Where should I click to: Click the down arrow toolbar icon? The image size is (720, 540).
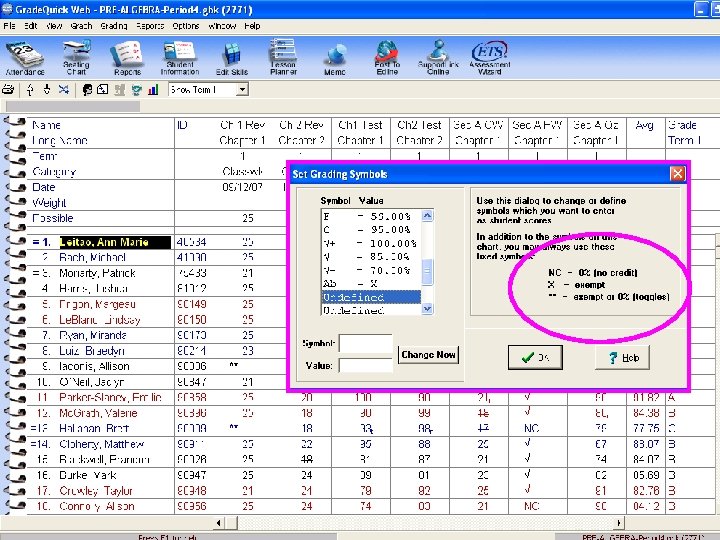pos(47,90)
